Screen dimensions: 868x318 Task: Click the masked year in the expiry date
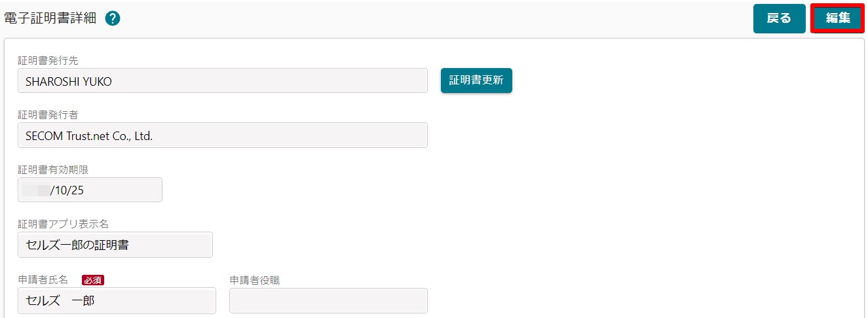click(x=36, y=190)
